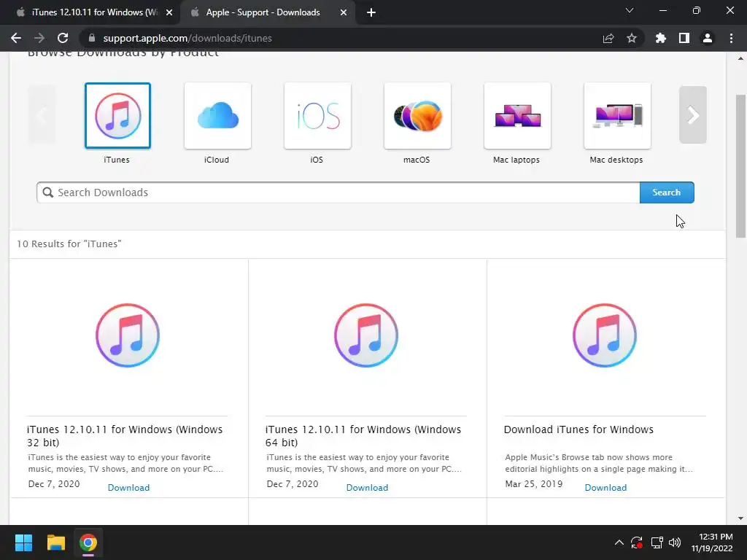The height and width of the screenshot is (560, 747).
Task: Show hidden system tray icons
Action: [x=619, y=542]
